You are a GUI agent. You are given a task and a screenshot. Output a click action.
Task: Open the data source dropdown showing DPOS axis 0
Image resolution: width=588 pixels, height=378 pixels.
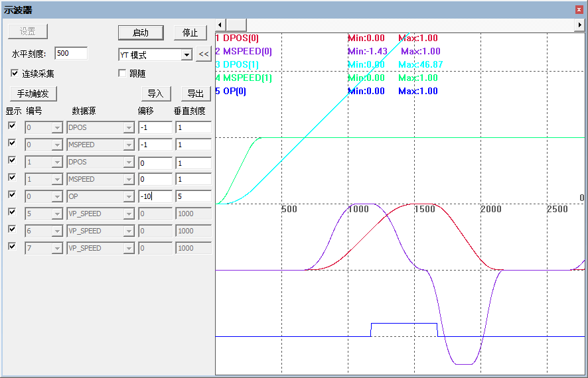coord(129,128)
